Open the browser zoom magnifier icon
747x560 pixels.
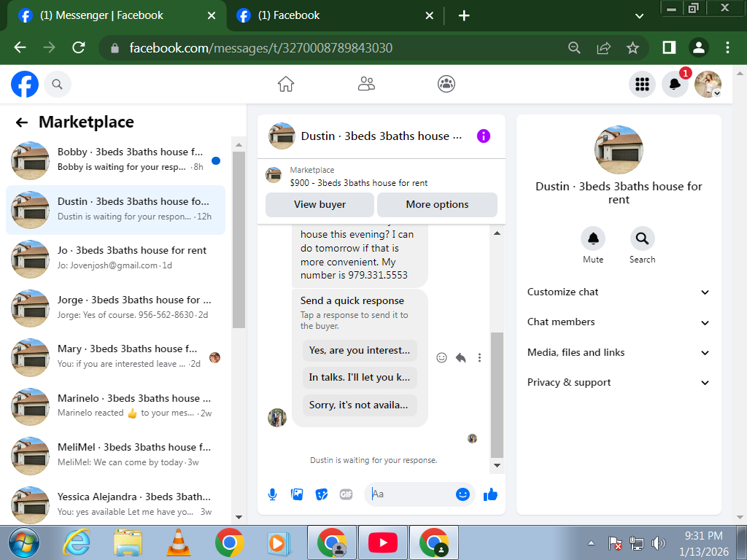click(575, 47)
